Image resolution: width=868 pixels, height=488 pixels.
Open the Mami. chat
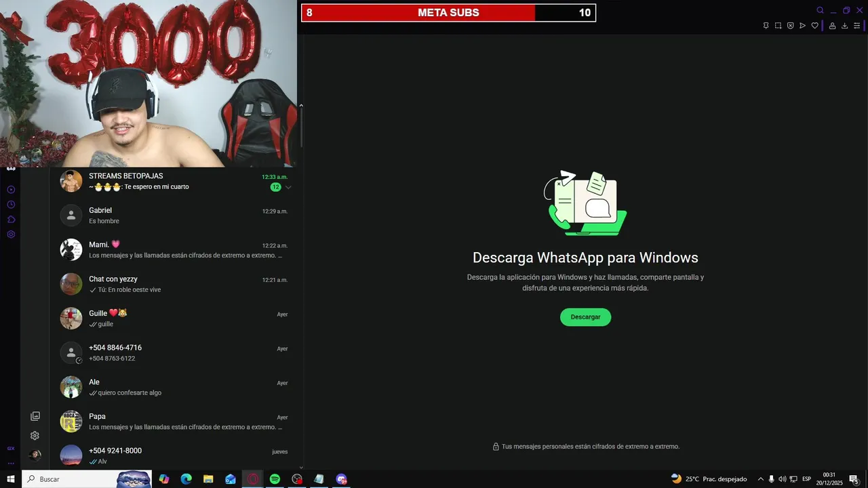pyautogui.click(x=176, y=249)
